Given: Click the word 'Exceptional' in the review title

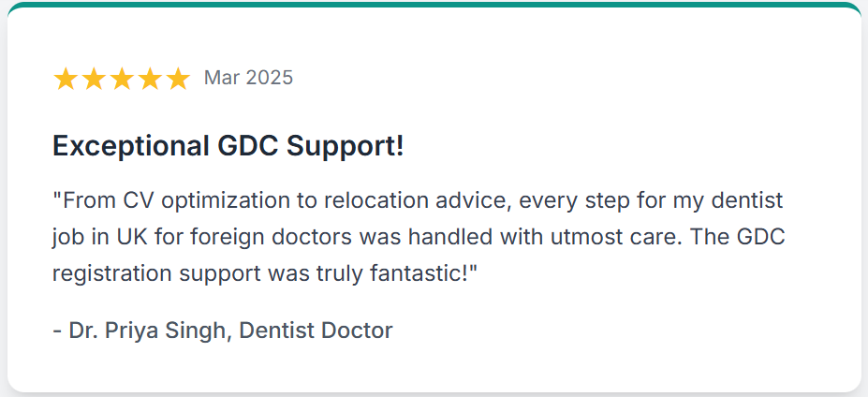Looking at the screenshot, I should pos(131,147).
